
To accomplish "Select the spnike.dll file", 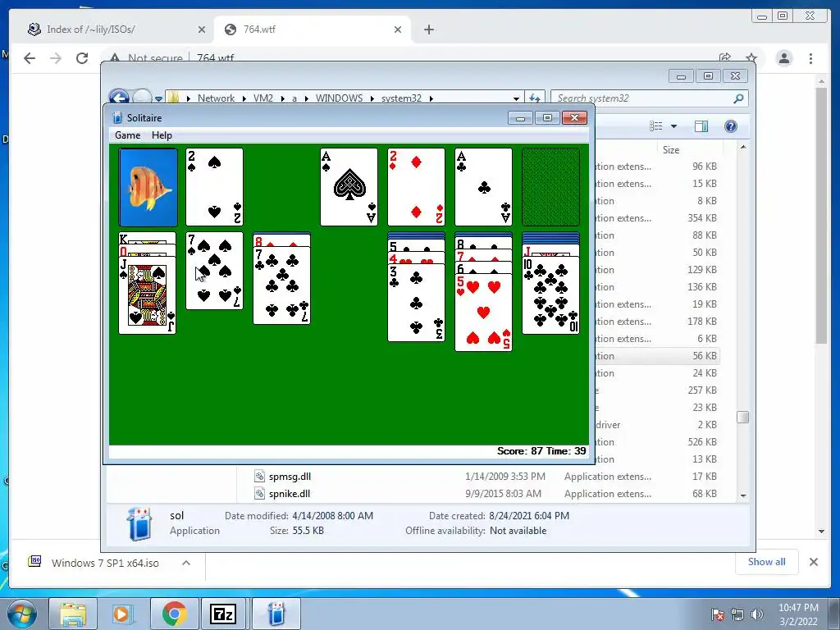I will 290,493.
